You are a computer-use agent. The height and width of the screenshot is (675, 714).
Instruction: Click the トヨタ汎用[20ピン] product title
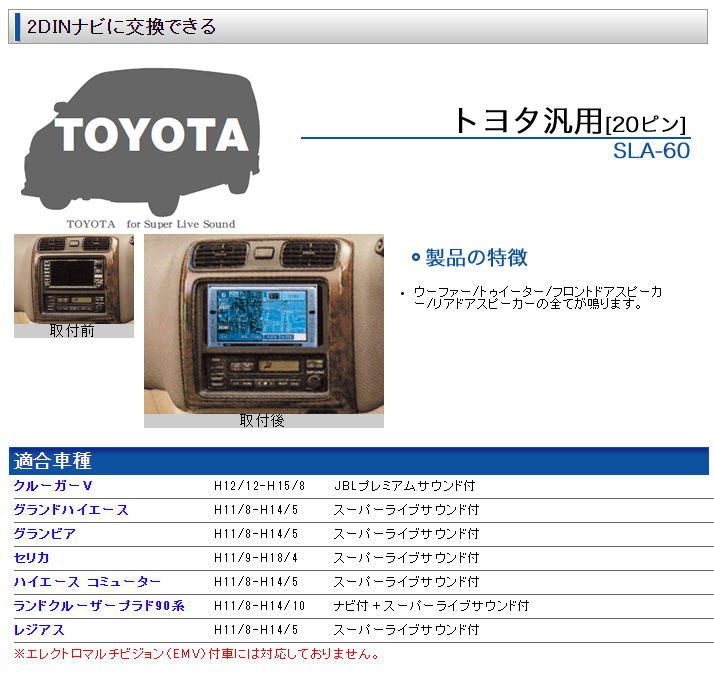coord(569,121)
